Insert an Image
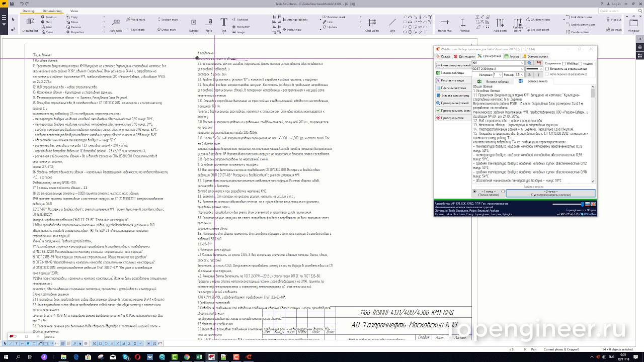 point(238,32)
